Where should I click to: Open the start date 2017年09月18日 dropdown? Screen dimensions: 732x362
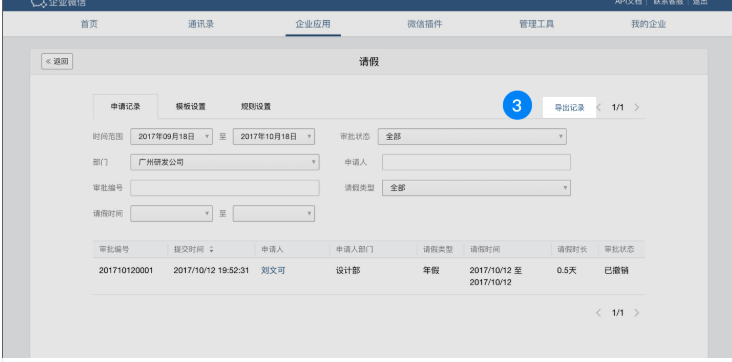171,136
